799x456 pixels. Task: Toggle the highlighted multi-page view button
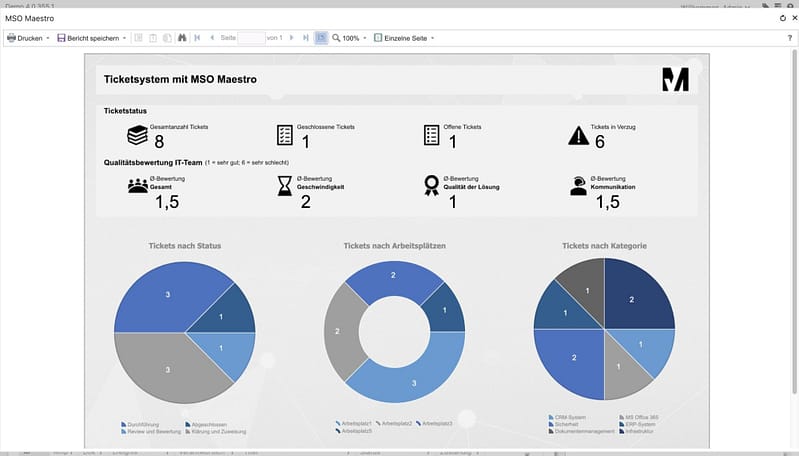(x=321, y=38)
